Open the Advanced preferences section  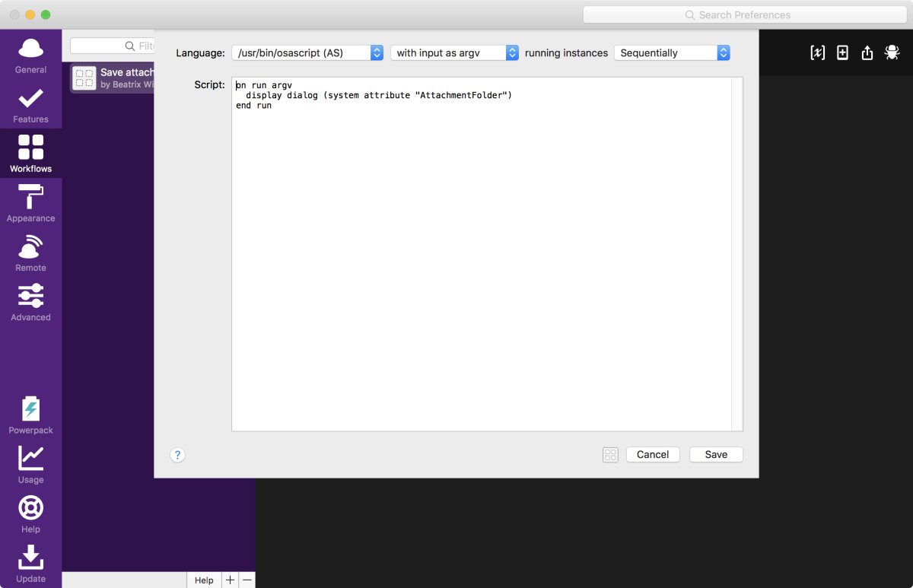(30, 303)
